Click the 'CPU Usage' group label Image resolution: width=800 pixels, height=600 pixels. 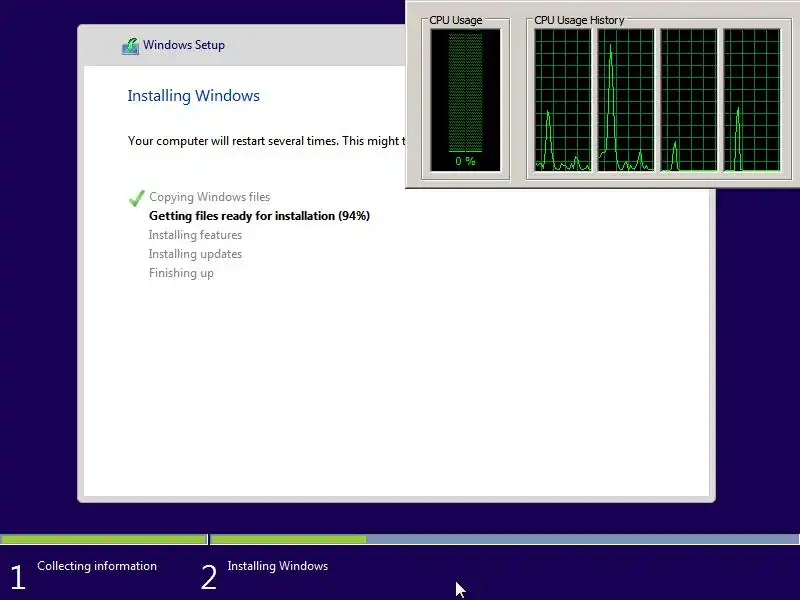(x=456, y=20)
